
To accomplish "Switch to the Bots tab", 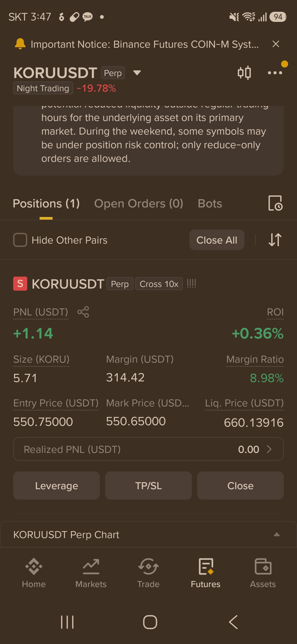I will coord(210,204).
